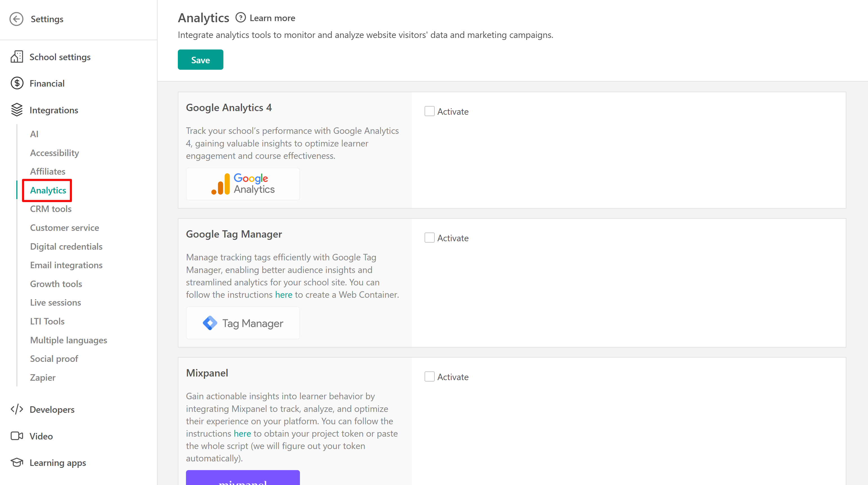The height and width of the screenshot is (485, 868).
Task: Click the Integrations layers icon
Action: tap(17, 110)
